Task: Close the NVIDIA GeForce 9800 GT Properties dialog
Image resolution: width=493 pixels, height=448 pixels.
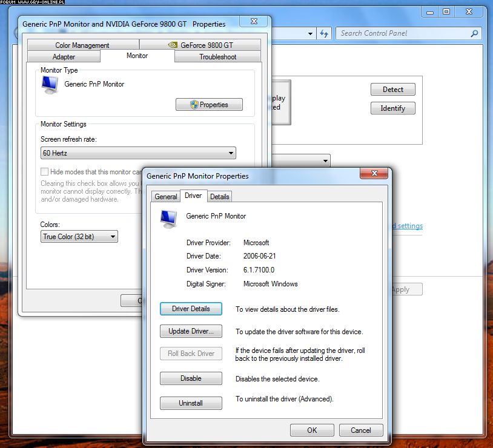Action: (x=254, y=21)
